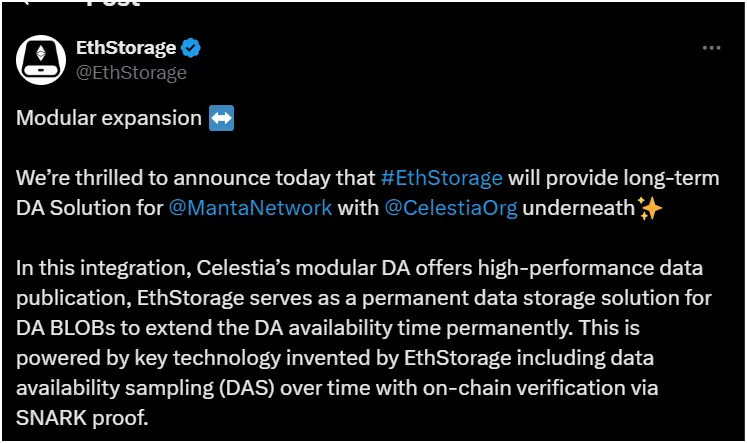Open the @MantaNetwork mention
747x443 pixels.
coord(251,208)
